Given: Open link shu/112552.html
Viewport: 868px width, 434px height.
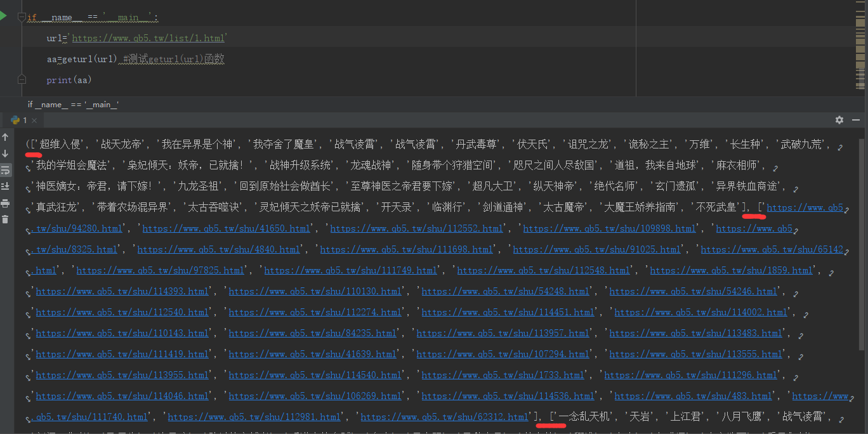Looking at the screenshot, I should 417,228.
